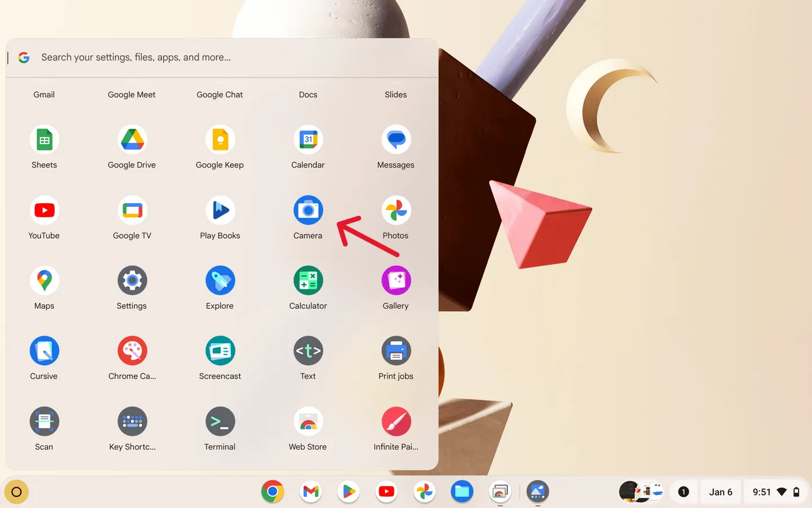Click the Wi-Fi status icon
812x508 pixels.
(x=782, y=492)
